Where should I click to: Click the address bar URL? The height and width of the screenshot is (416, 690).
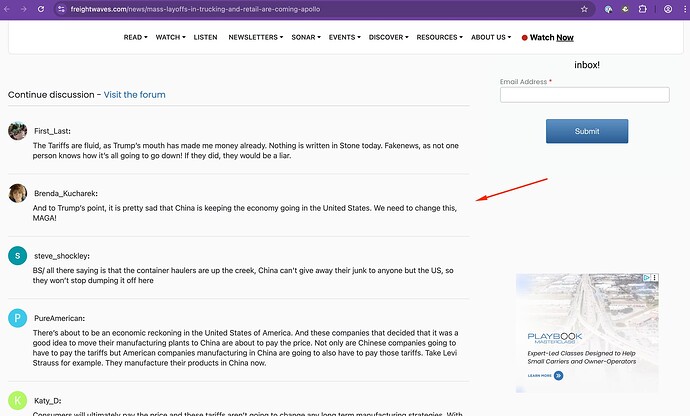coord(195,9)
